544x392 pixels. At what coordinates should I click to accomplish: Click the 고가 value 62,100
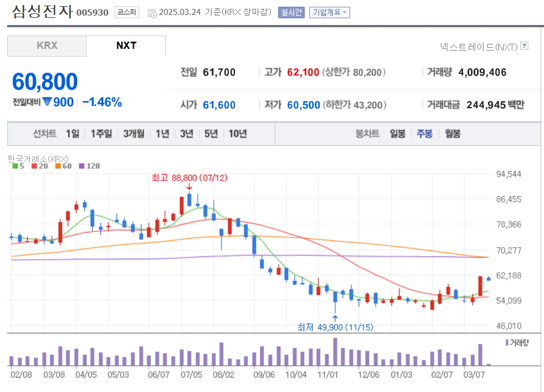[303, 72]
